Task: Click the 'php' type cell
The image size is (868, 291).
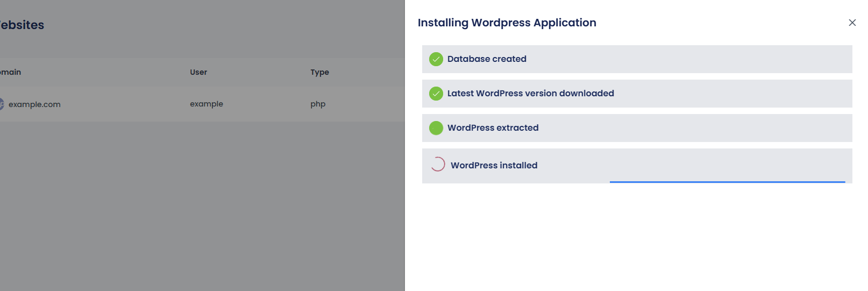Action: (x=318, y=104)
